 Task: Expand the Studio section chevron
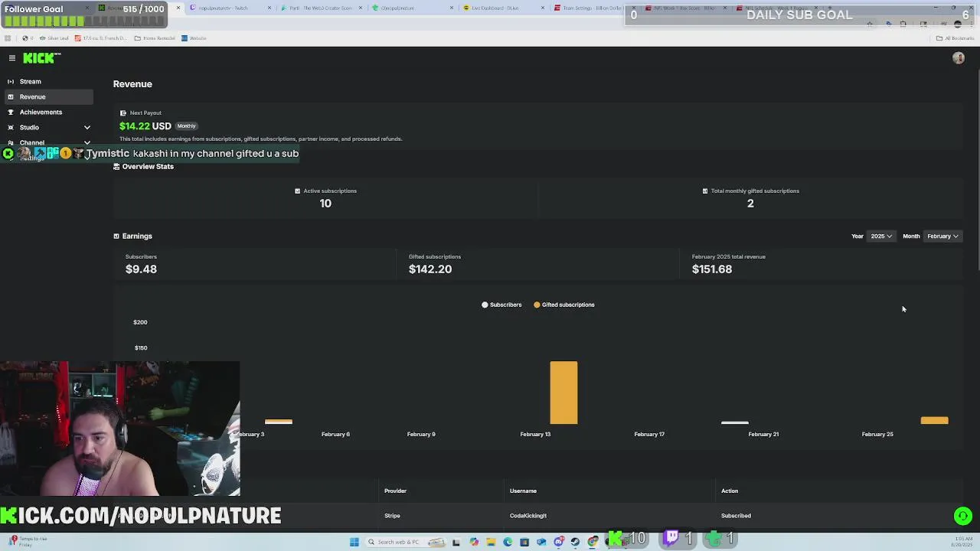pyautogui.click(x=87, y=127)
